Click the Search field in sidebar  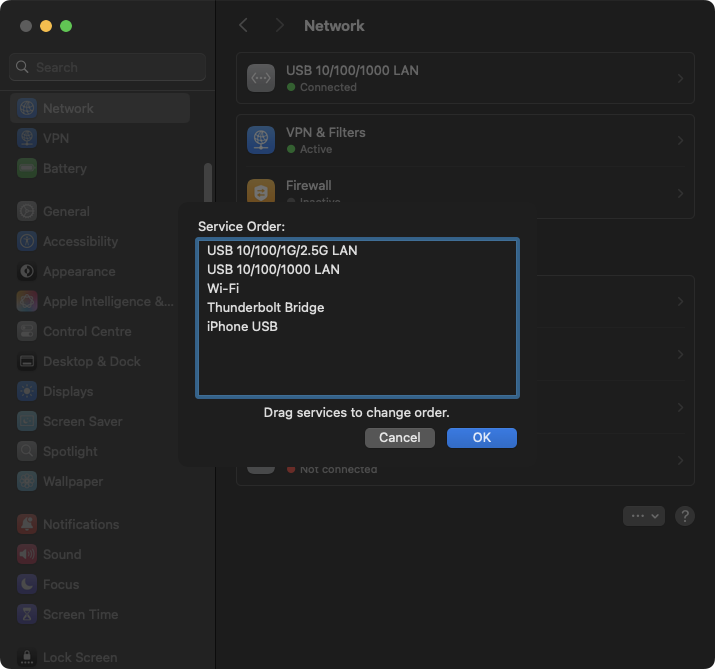tap(107, 67)
